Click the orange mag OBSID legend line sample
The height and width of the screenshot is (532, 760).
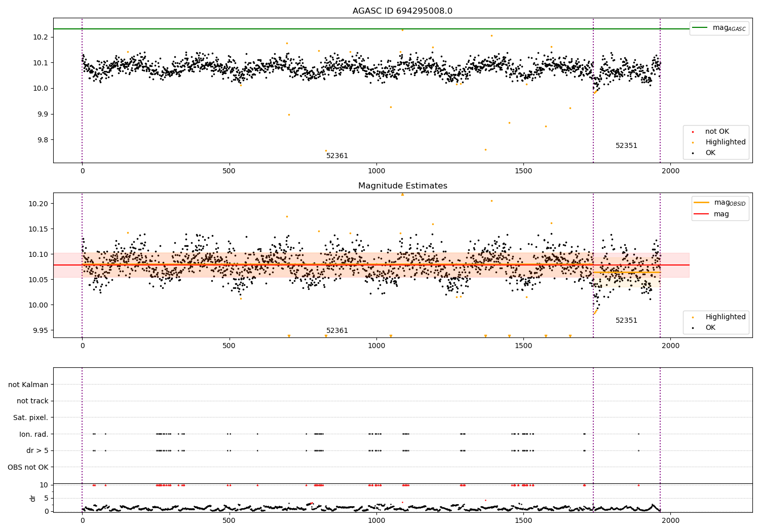[702, 203]
